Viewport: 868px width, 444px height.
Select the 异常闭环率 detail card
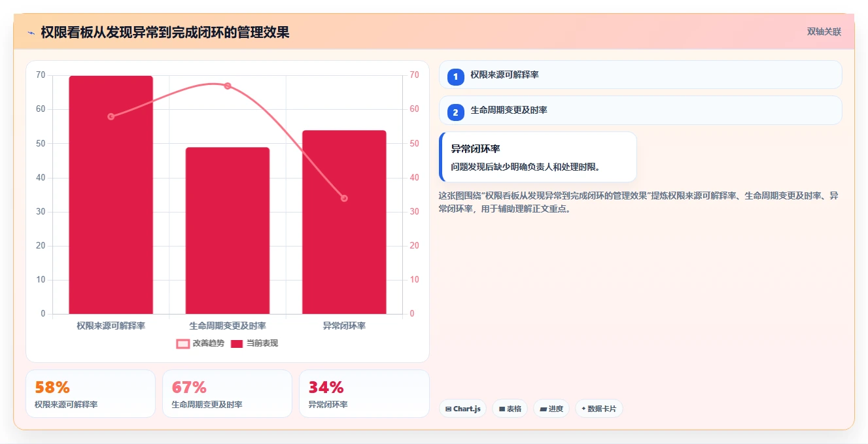coord(538,157)
